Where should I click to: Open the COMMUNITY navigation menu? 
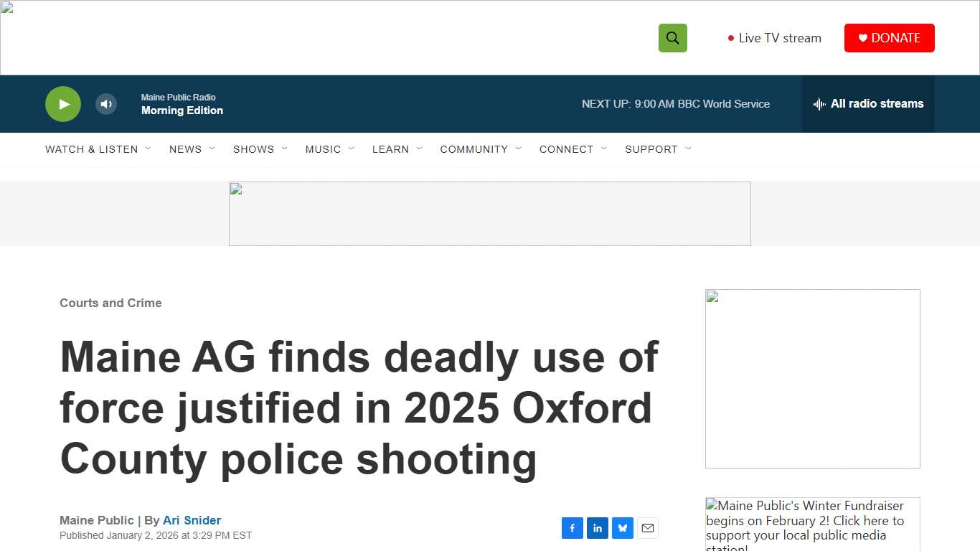474,149
